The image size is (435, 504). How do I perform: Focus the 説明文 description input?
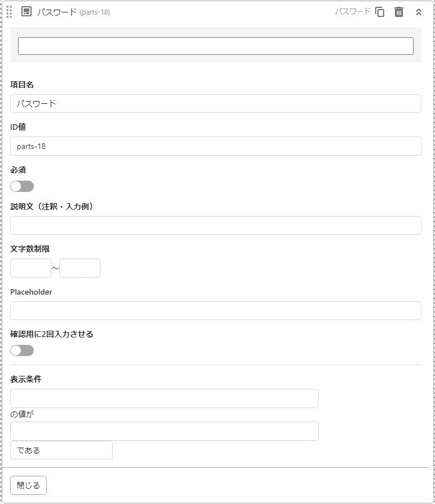pos(216,226)
